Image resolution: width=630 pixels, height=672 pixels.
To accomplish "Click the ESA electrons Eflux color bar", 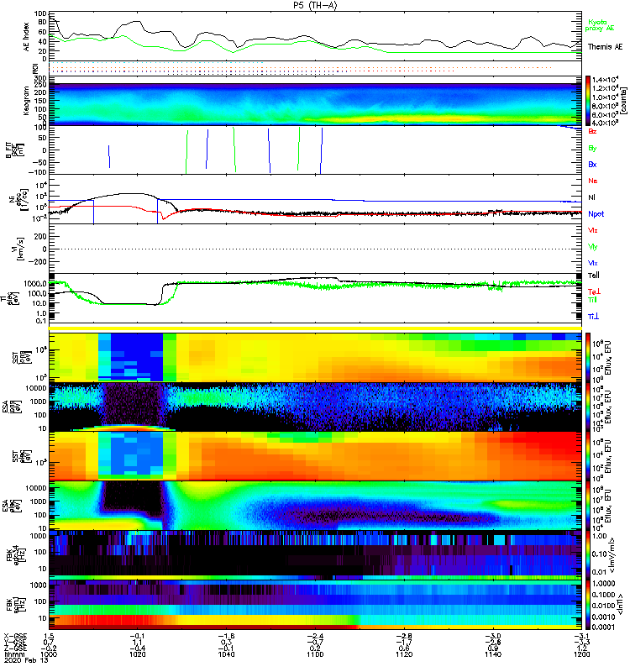I will coord(587,506).
